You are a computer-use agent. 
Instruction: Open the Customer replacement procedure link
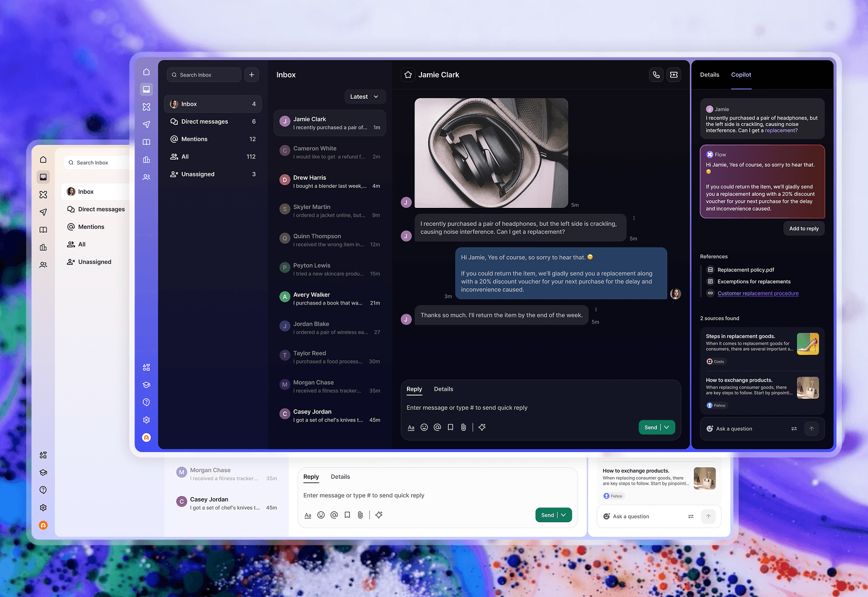[x=758, y=294]
